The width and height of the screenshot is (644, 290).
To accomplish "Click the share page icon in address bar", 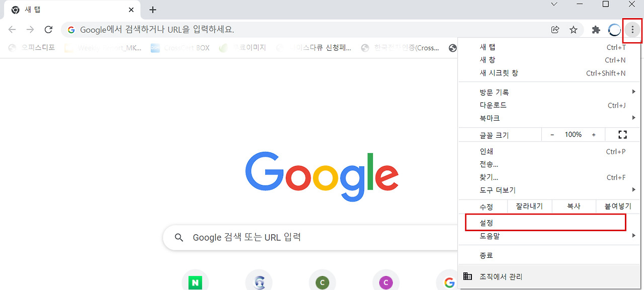I will coord(555,30).
